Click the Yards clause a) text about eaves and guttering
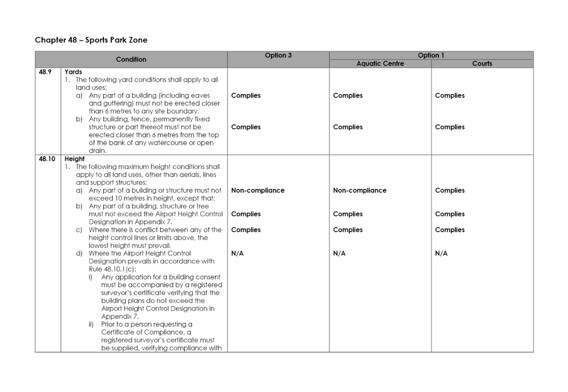 click(x=154, y=103)
